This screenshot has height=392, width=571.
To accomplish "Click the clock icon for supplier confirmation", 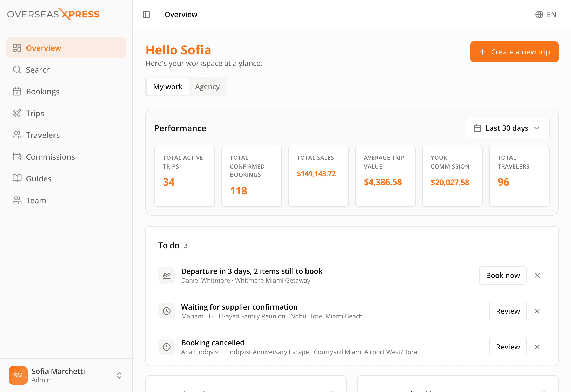I will 167,311.
